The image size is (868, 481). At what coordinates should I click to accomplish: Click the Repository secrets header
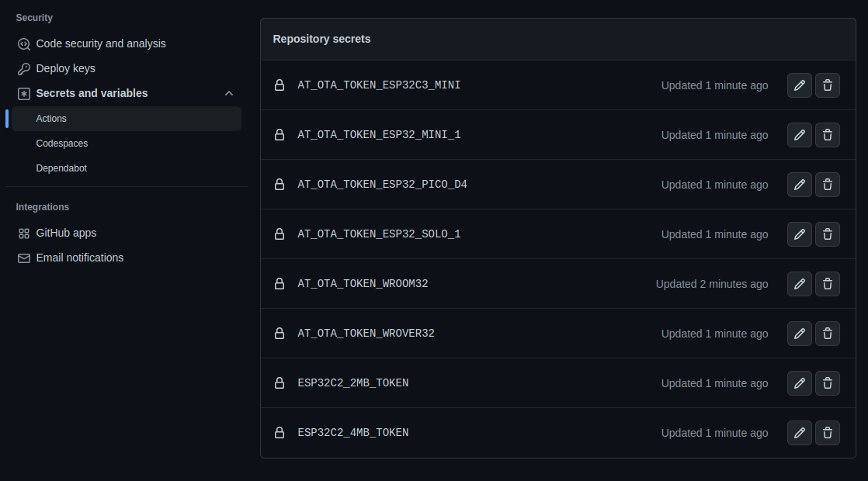coord(321,38)
